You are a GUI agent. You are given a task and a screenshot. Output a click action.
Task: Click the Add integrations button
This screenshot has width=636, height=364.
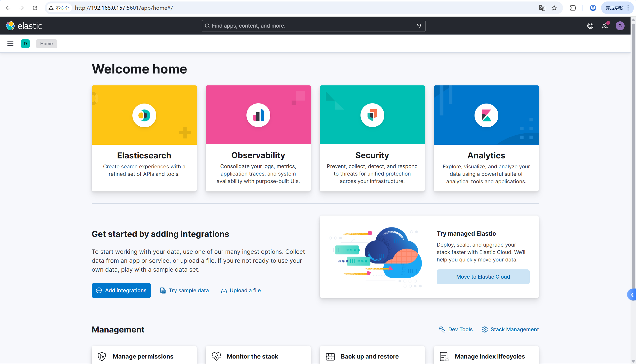[x=121, y=290]
